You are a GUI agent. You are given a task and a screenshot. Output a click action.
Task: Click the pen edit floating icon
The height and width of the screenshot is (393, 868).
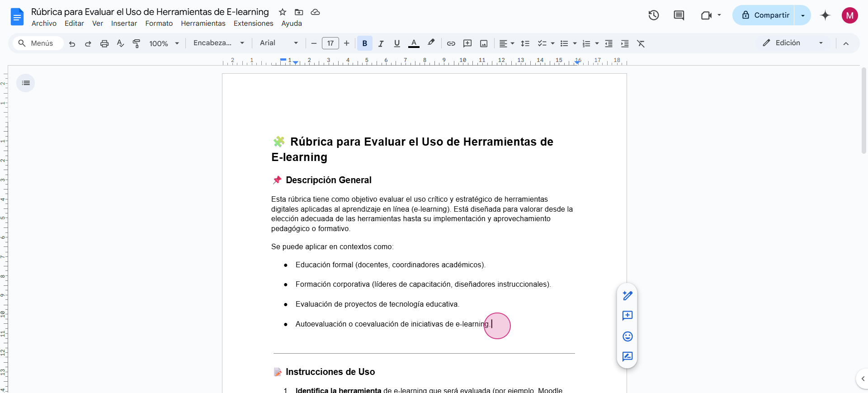pyautogui.click(x=627, y=295)
